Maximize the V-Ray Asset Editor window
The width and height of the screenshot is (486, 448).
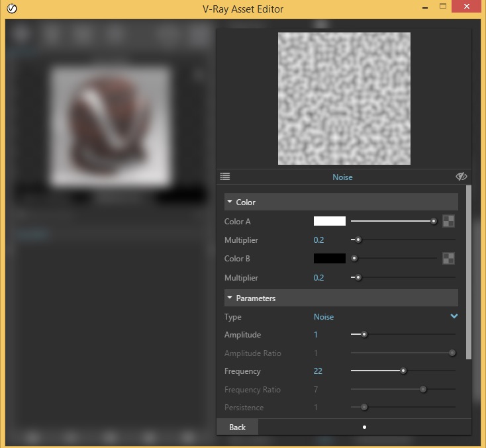443,6
